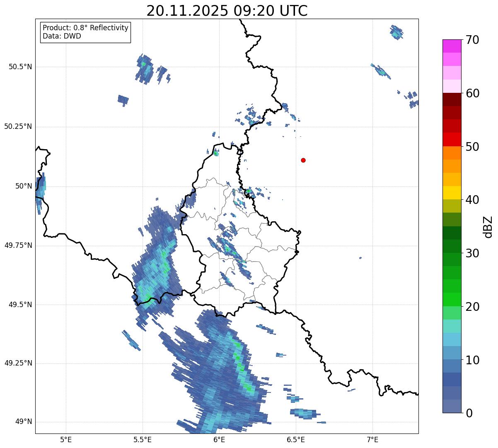Click the red station marker dot
The width and height of the screenshot is (498, 448).
(x=303, y=160)
